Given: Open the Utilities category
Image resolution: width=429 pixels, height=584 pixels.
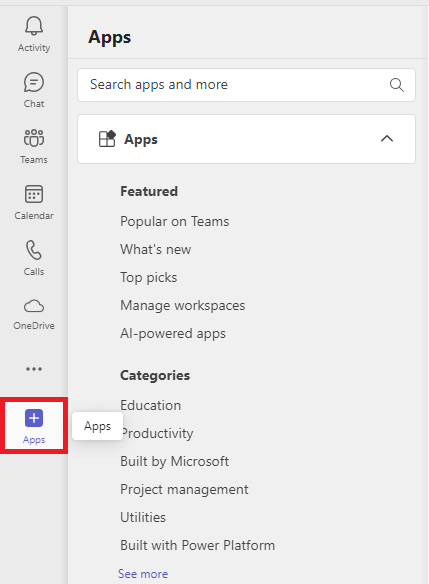Looking at the screenshot, I should [x=143, y=517].
